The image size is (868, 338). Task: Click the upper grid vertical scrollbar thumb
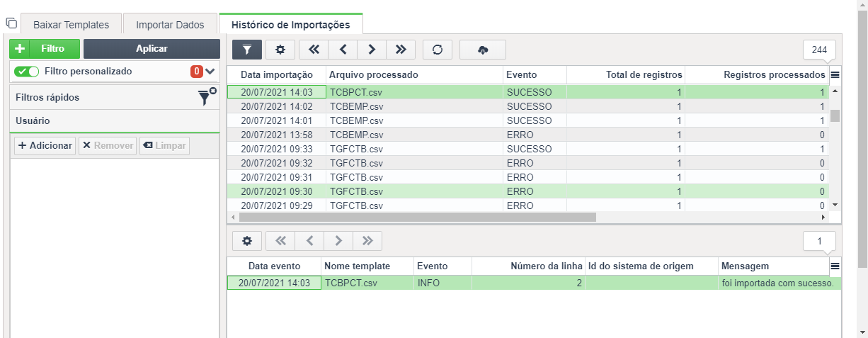point(835,116)
